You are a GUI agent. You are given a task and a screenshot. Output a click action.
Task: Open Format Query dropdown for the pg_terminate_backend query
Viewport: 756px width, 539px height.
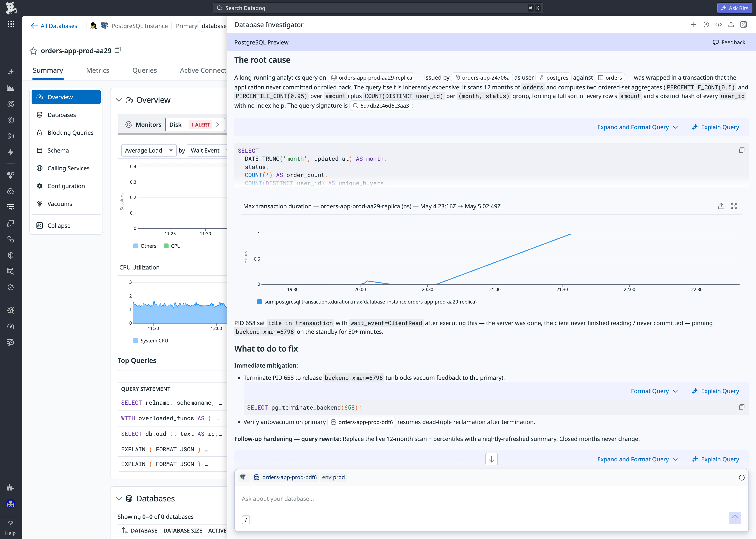(x=654, y=391)
